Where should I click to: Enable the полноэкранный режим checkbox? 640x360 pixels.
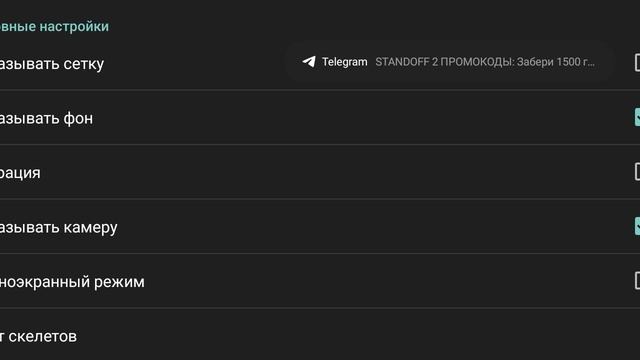[x=637, y=281]
